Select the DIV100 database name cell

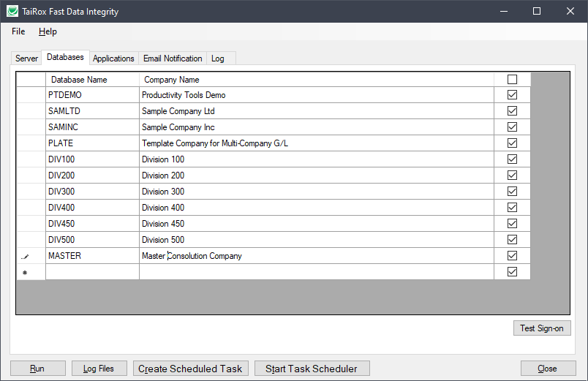pyautogui.click(x=92, y=159)
